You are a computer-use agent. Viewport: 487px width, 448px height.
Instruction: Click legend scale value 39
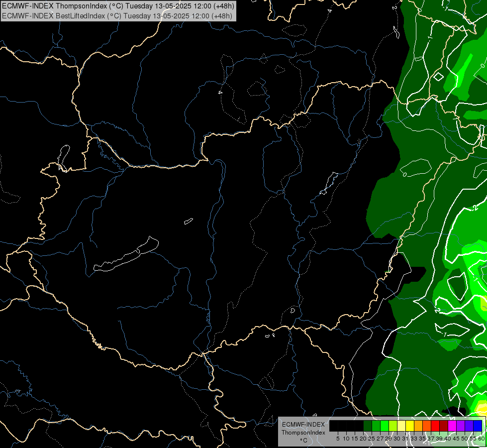click(439, 439)
